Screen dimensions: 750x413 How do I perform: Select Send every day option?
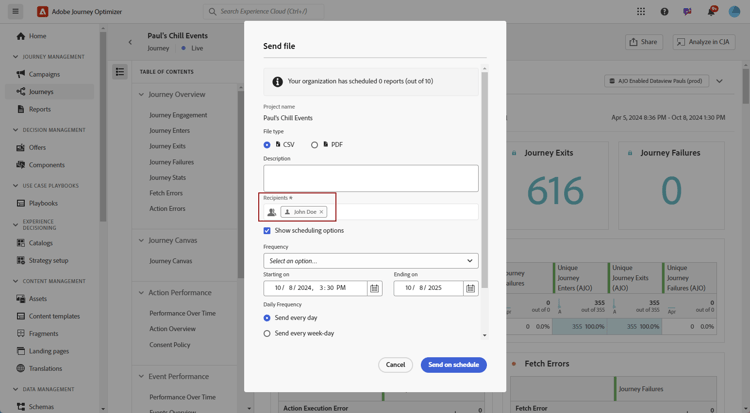tap(267, 318)
